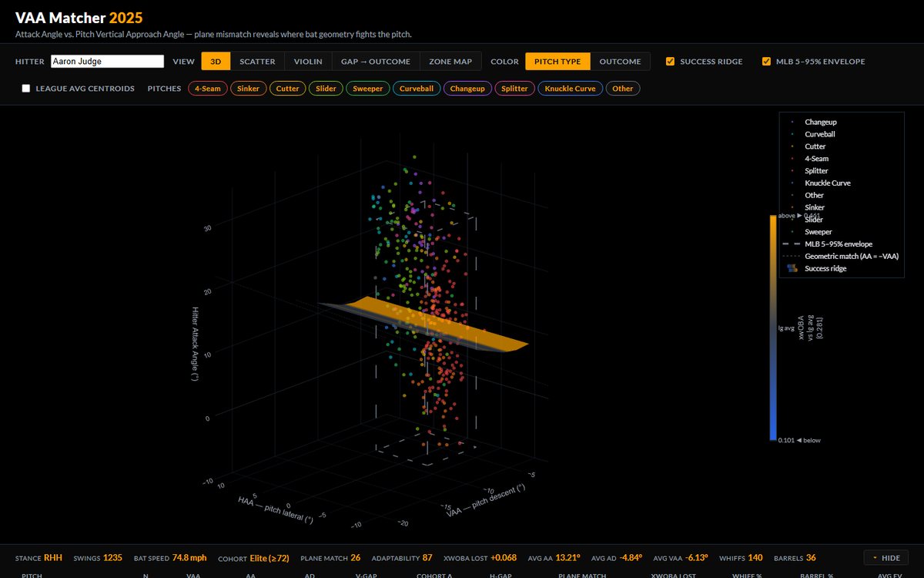Open the Zone Map view
Viewport: 924px width, 578px height.
tap(450, 62)
